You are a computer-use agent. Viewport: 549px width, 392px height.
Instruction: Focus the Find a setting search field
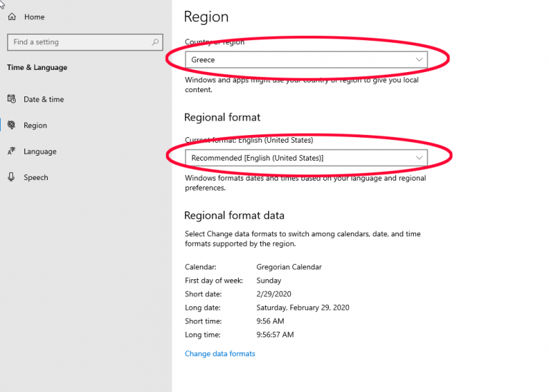point(79,42)
